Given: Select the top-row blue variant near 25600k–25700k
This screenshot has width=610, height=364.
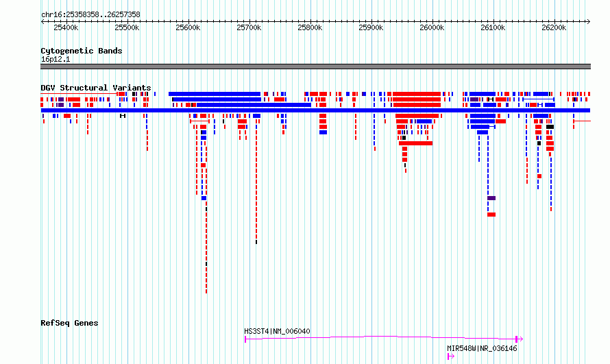Looking at the screenshot, I should coord(215,94).
